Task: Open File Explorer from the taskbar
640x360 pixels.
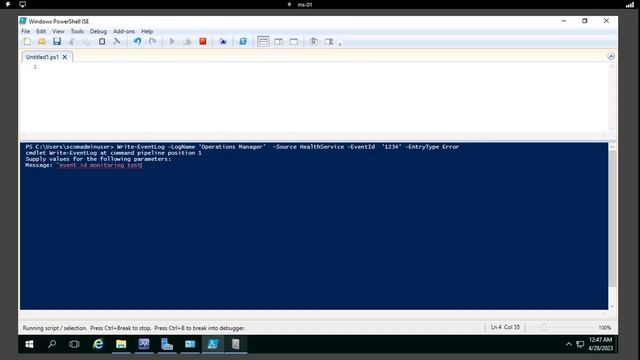Action: [x=121, y=344]
